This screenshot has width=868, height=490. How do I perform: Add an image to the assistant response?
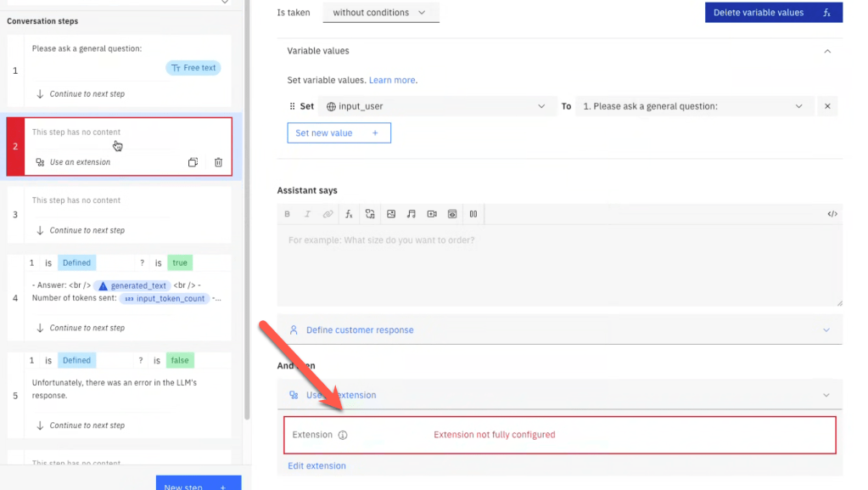[391, 214]
